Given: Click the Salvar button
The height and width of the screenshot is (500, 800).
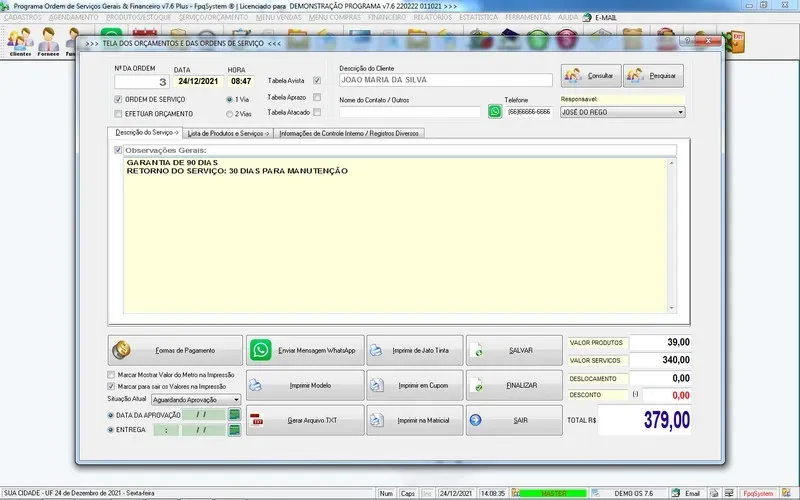Looking at the screenshot, I should pos(514,351).
